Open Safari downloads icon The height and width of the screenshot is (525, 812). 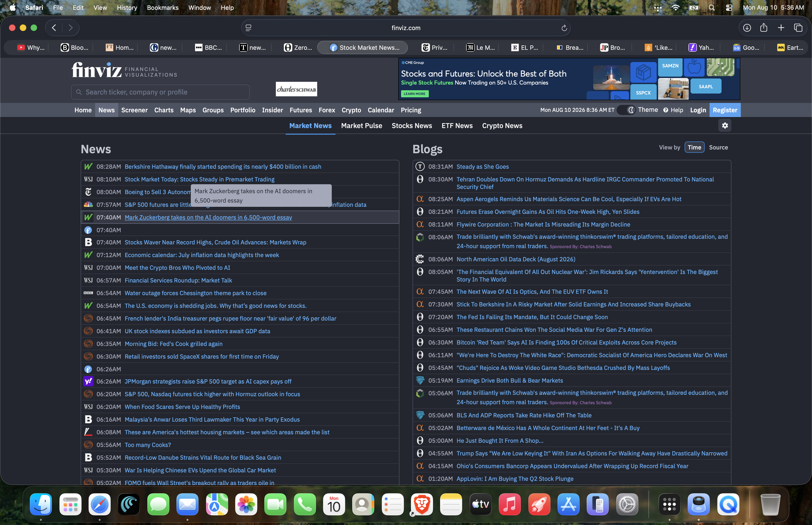tap(747, 28)
